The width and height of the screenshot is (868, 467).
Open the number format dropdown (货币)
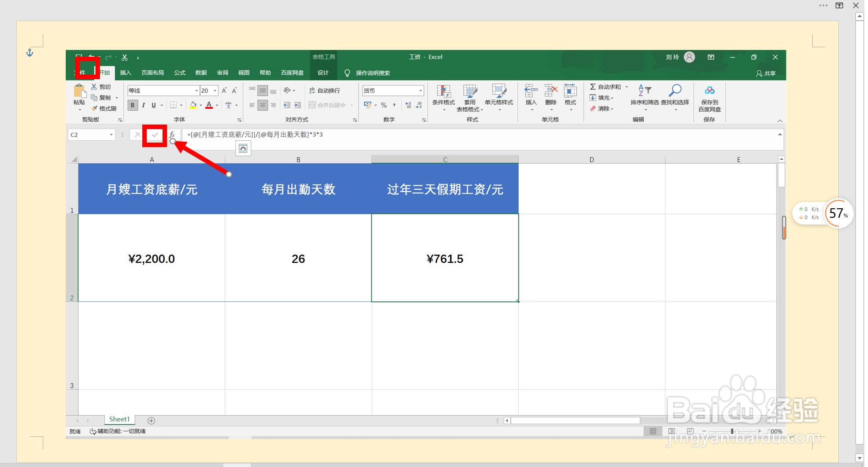coord(420,90)
